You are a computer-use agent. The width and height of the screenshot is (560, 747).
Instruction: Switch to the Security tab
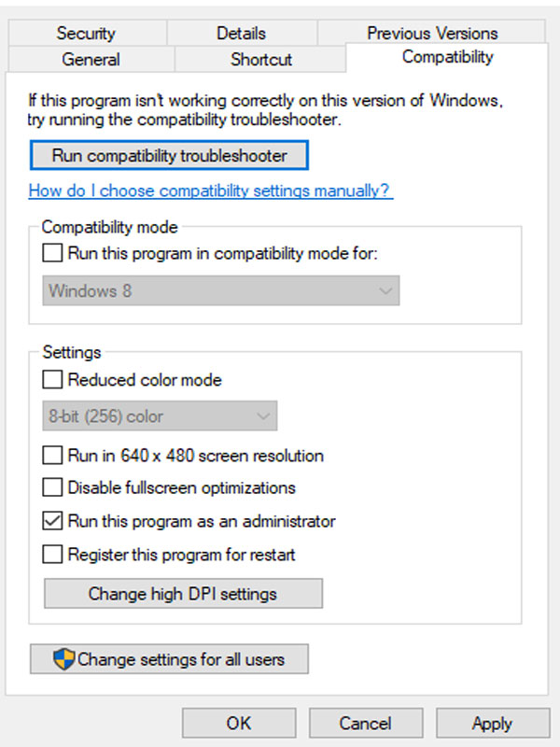pos(86,33)
